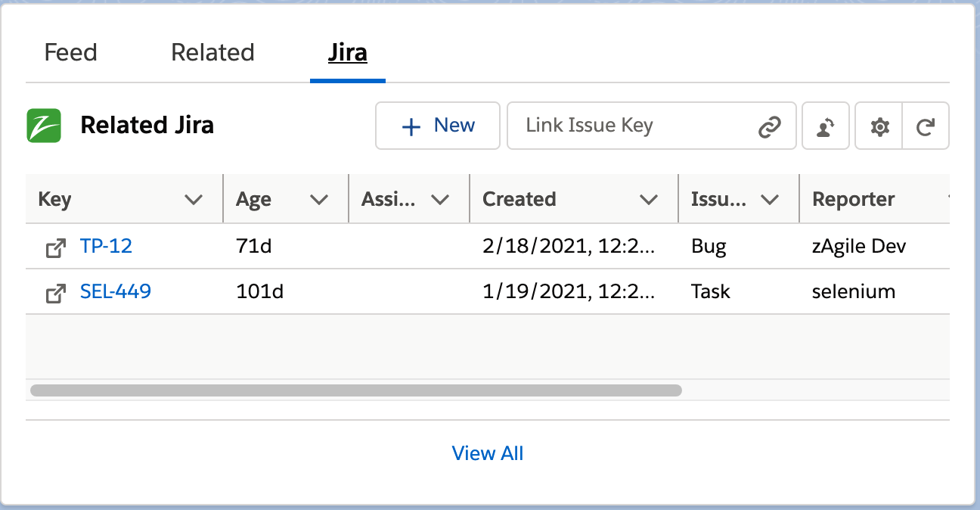Open SEL-449 via its external link icon
Screen dimensions: 980x510
(54, 292)
